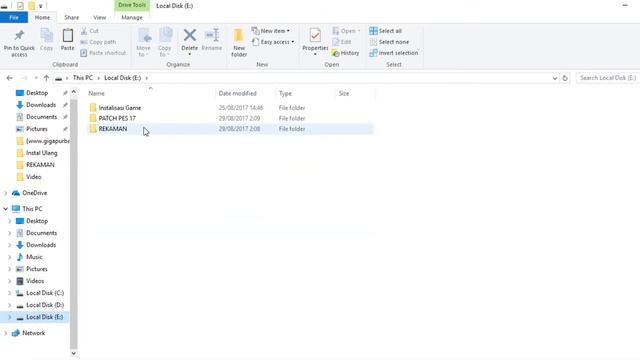Switch to the View tab
Screen dimensions: 640x360
coord(100,18)
